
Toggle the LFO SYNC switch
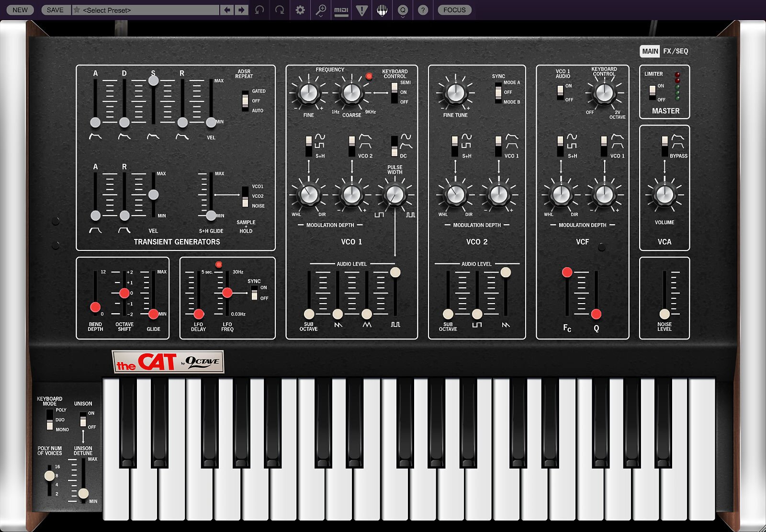pyautogui.click(x=254, y=293)
